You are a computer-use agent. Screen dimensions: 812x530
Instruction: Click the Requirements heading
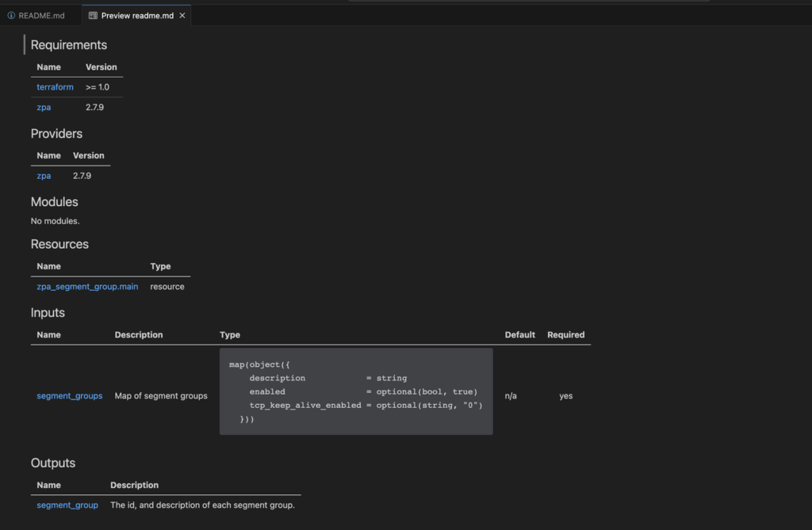[69, 45]
